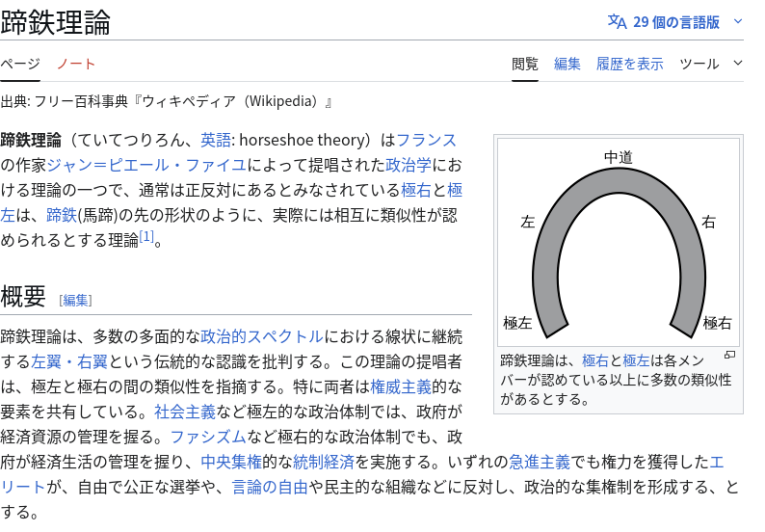
Task: Click the 蹄鉄理論 page title heading
Action: 55,22
